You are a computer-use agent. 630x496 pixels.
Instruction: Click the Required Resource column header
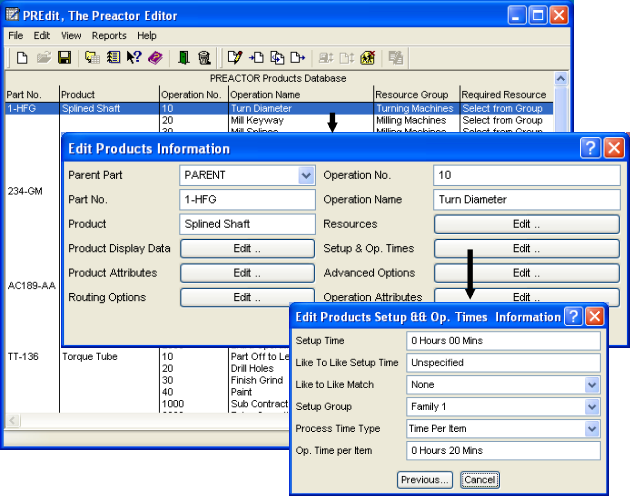click(504, 95)
